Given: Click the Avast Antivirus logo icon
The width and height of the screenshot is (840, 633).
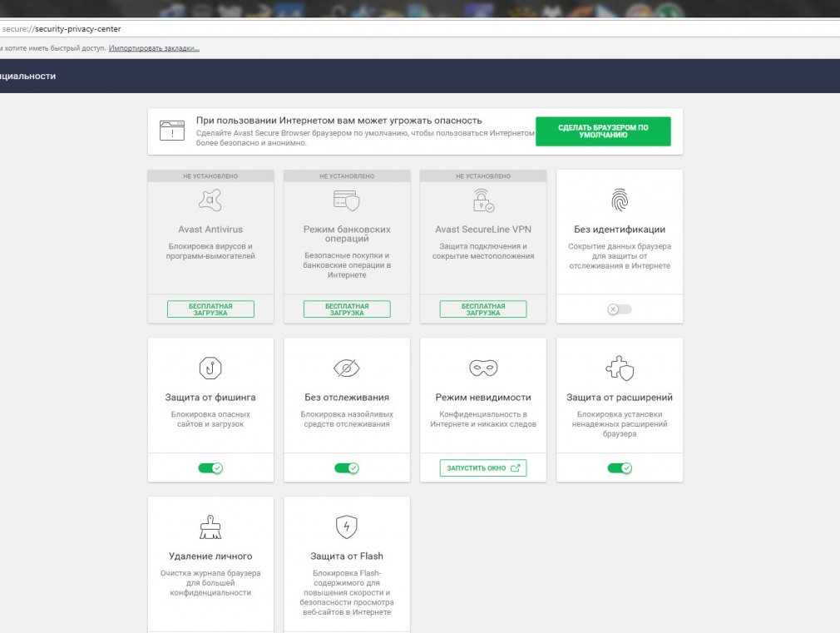Looking at the screenshot, I should click(210, 200).
